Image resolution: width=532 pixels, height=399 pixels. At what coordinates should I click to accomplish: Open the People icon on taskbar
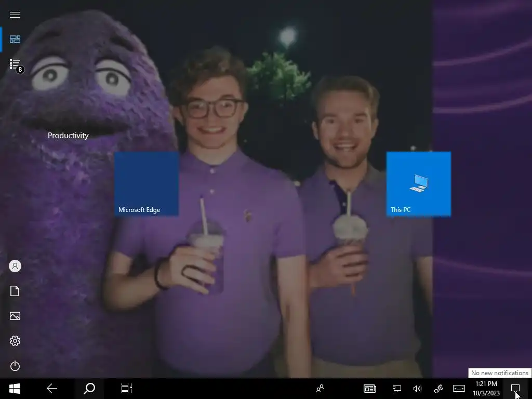320,389
